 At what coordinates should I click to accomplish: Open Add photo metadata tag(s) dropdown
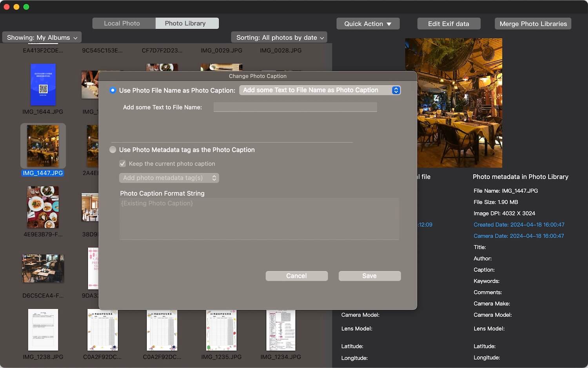click(x=169, y=178)
